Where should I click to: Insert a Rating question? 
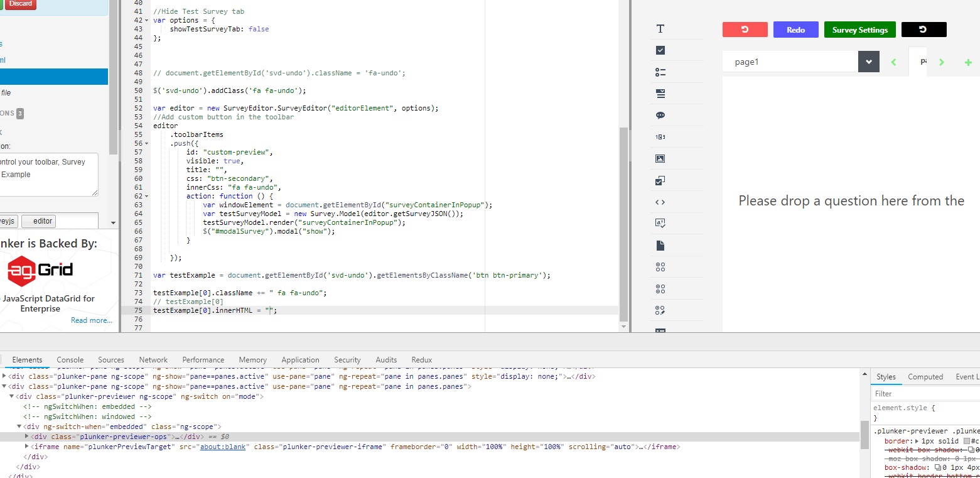pyautogui.click(x=660, y=136)
